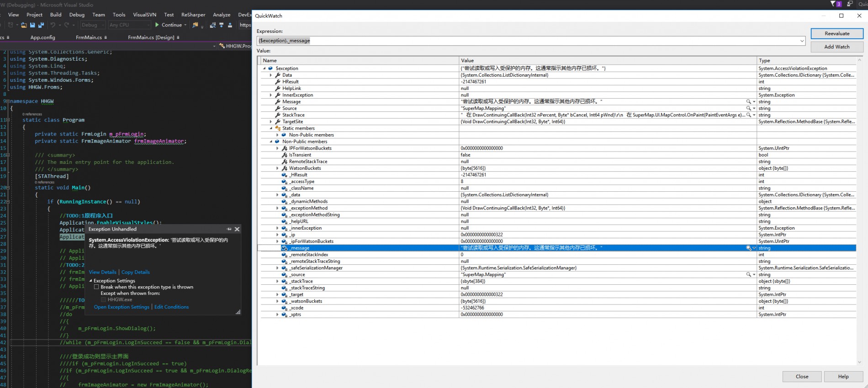Click the Close button in QuickWatch
This screenshot has height=388, width=868.
(802, 377)
